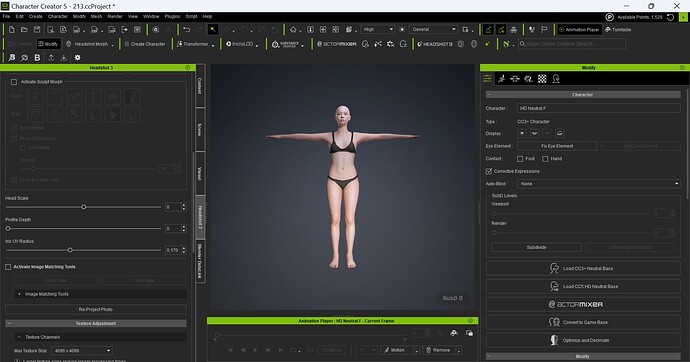
Task: Select the checkerboard Material tab icon
Action: pos(542,79)
